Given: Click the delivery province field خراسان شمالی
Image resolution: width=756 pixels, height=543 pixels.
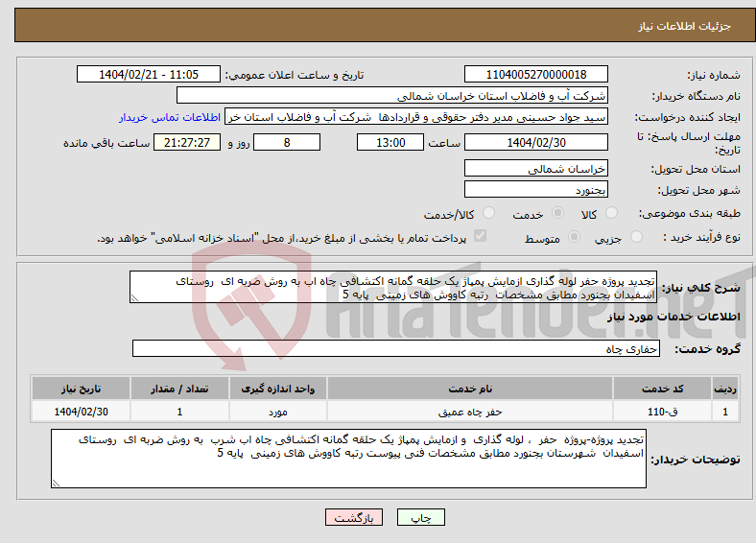Looking at the screenshot, I should 536,168.
